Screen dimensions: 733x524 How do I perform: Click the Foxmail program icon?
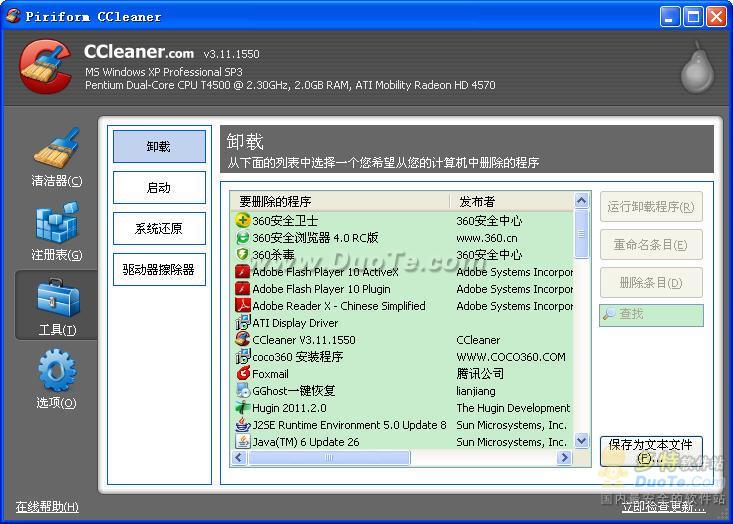point(242,373)
